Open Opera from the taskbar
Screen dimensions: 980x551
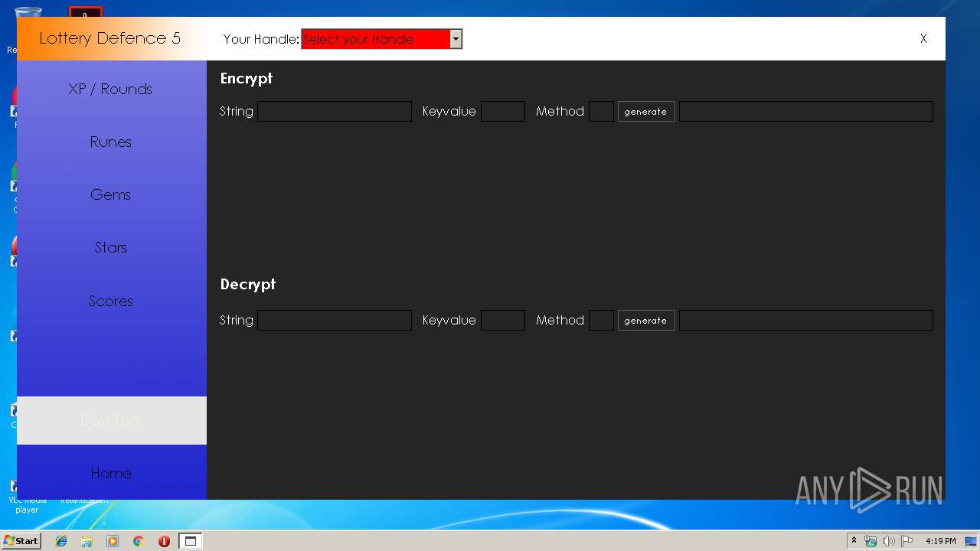(164, 541)
